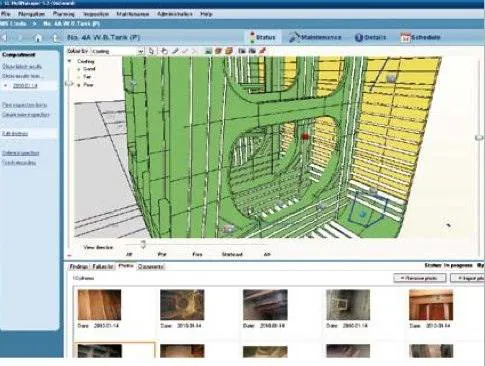Viewport: 485px width, 366px height.
Task: Open the Inspection menu
Action: (x=96, y=14)
